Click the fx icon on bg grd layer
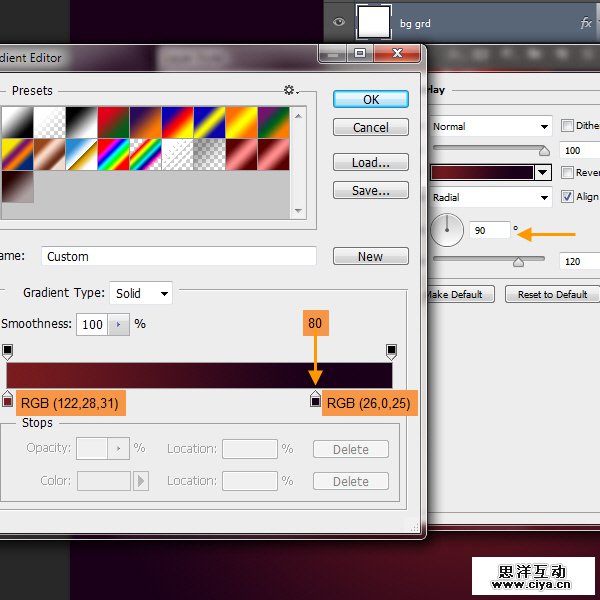 pos(586,22)
